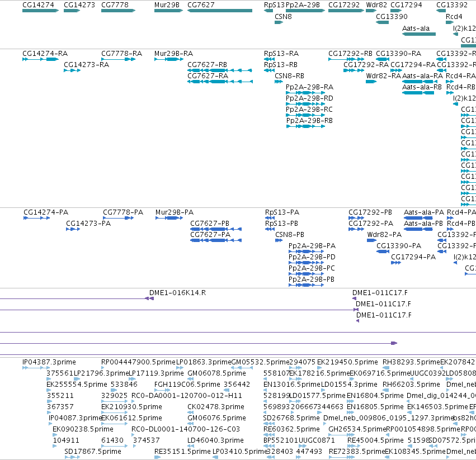
Task: Select the CG14273-RA transcript label
Action: click(x=86, y=65)
